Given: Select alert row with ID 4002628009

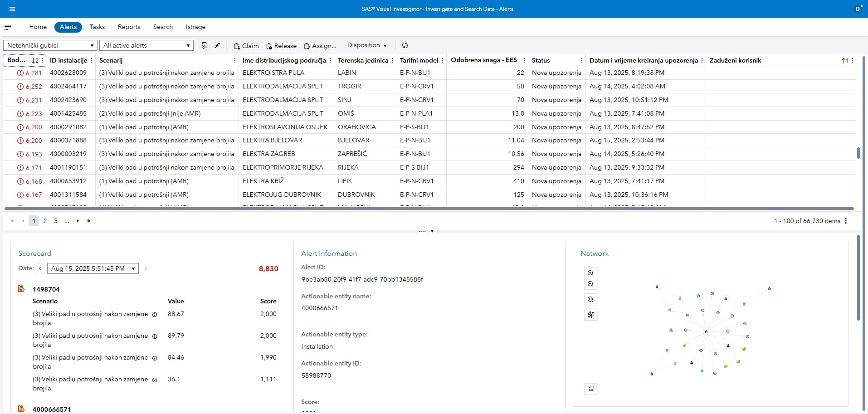Looking at the screenshot, I should (68, 73).
